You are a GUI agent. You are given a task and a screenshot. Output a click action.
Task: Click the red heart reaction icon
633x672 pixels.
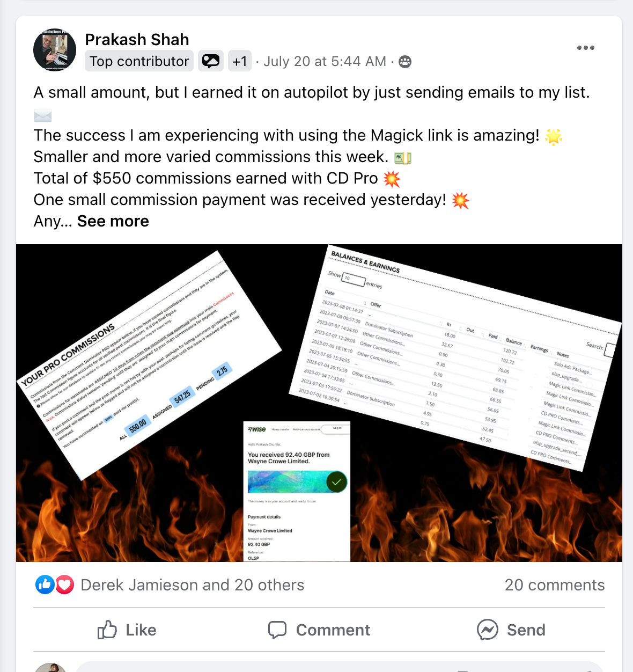pos(65,585)
